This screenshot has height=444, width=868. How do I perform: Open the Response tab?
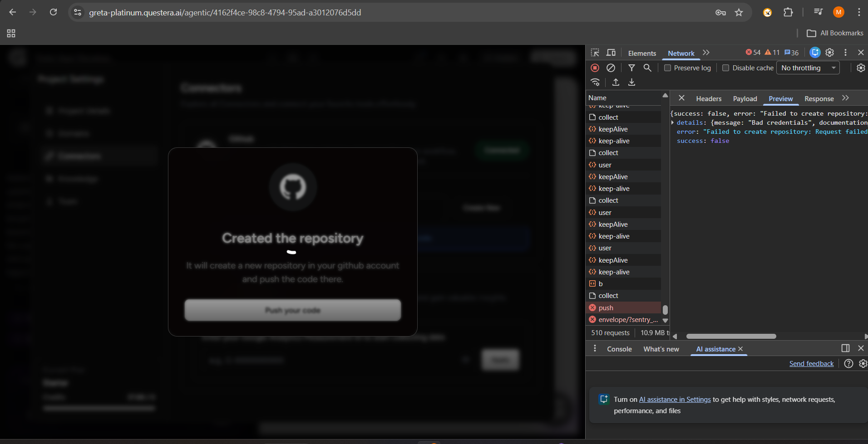(x=819, y=99)
